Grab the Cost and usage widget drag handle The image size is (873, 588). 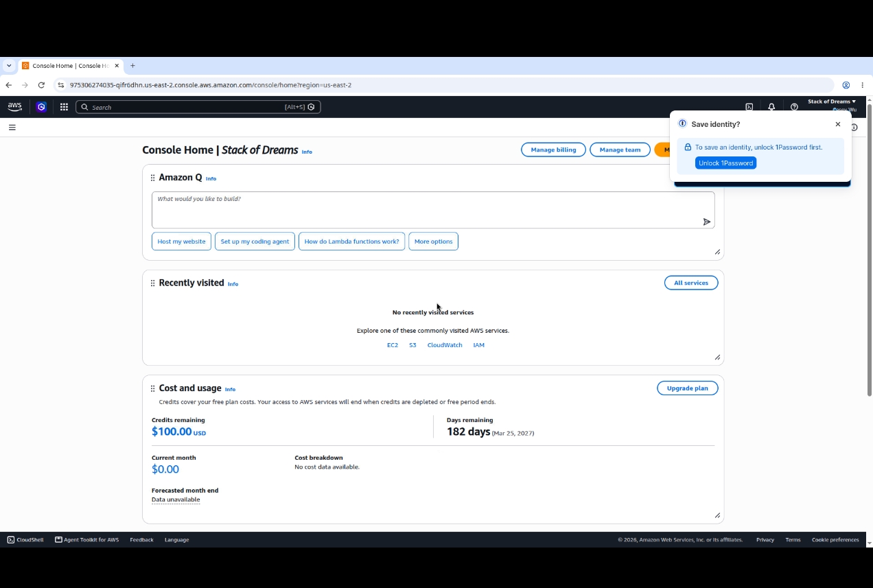(152, 388)
